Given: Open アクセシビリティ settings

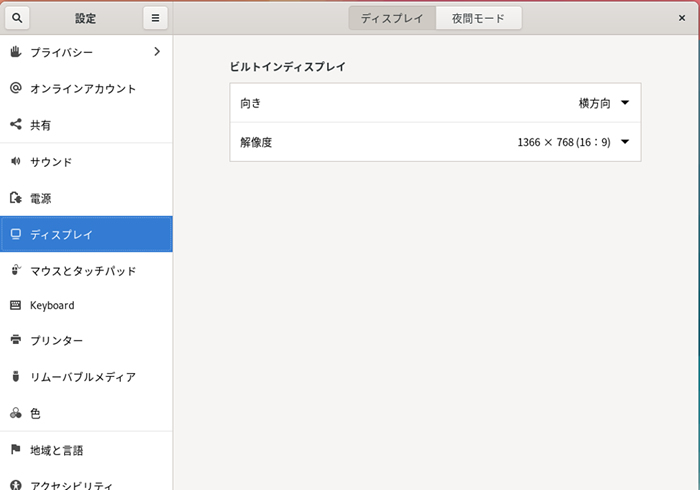Looking at the screenshot, I should pos(70,483).
